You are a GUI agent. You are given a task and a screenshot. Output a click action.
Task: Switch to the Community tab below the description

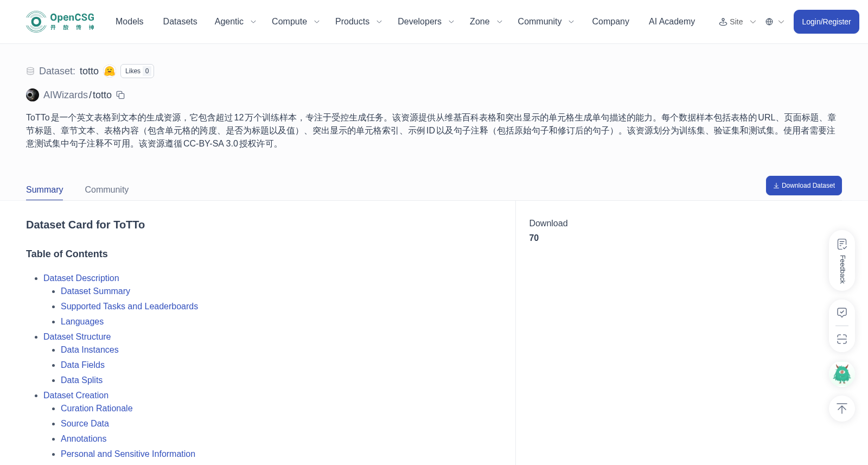pos(107,189)
